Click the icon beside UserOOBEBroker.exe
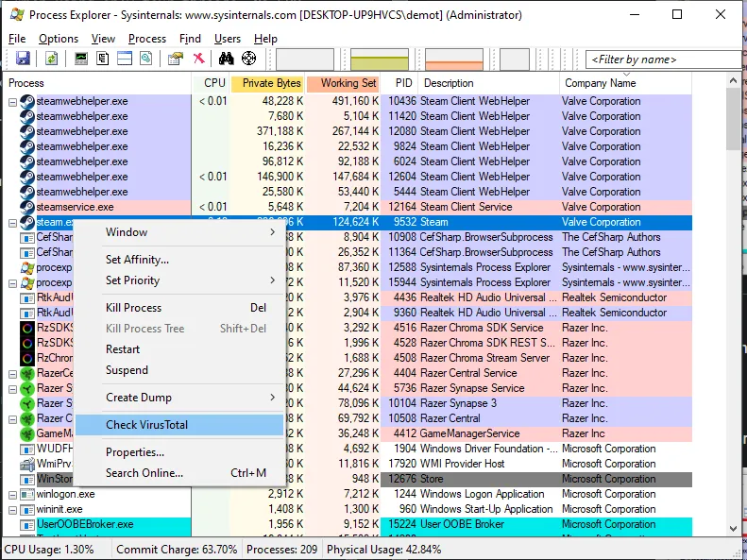This screenshot has width=747, height=560. pyautogui.click(x=27, y=524)
